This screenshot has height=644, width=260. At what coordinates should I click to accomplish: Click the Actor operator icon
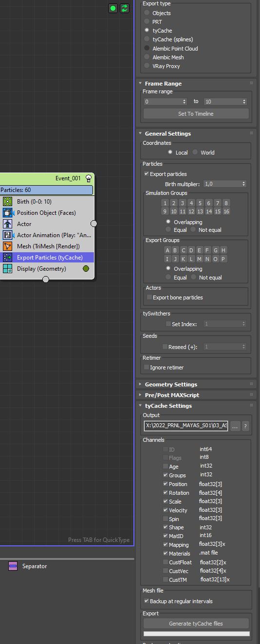(x=7, y=224)
